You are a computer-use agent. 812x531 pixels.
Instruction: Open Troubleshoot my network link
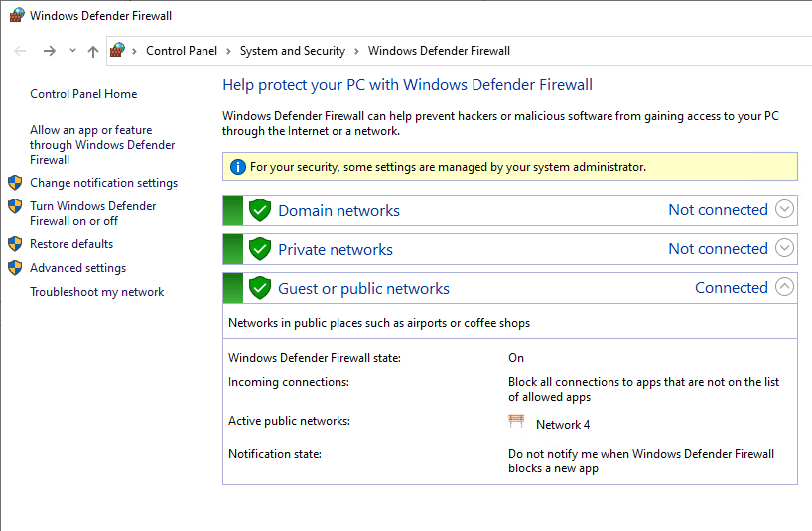point(97,292)
